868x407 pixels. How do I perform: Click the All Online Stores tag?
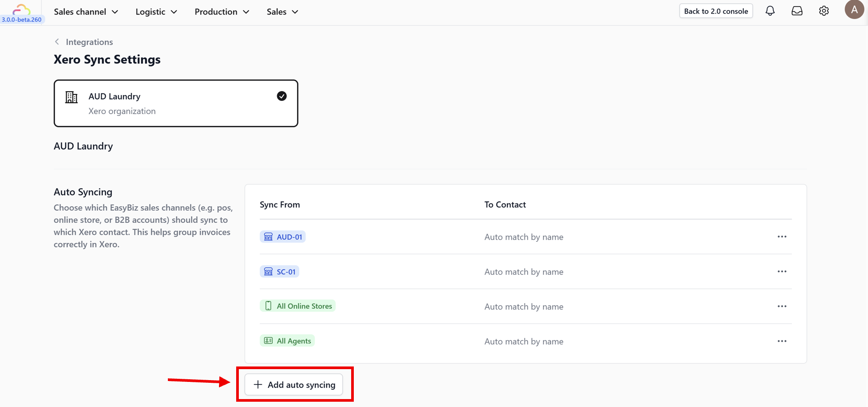point(298,306)
